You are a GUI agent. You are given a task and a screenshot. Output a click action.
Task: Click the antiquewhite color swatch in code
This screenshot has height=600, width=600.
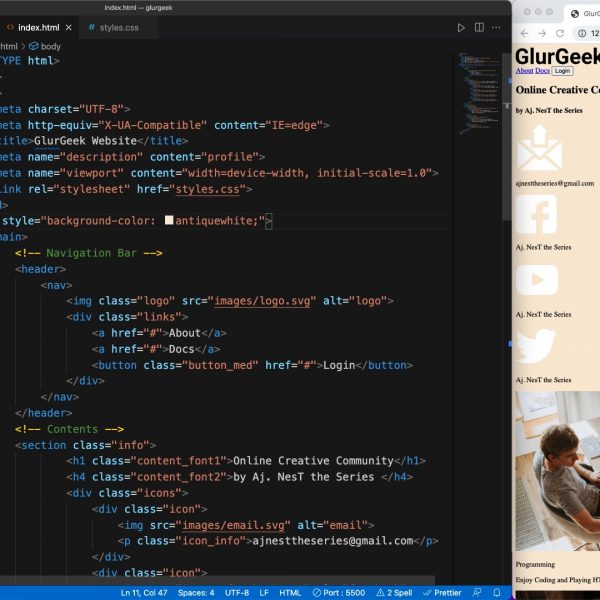pos(169,221)
